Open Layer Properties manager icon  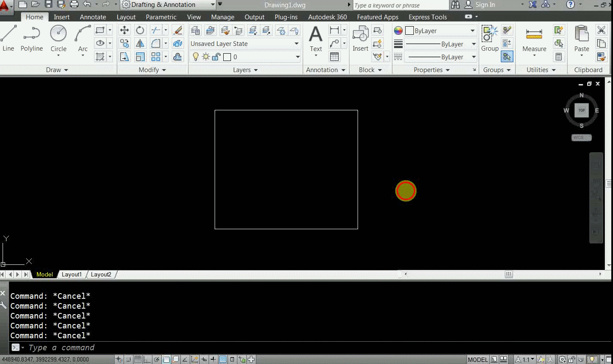[195, 30]
